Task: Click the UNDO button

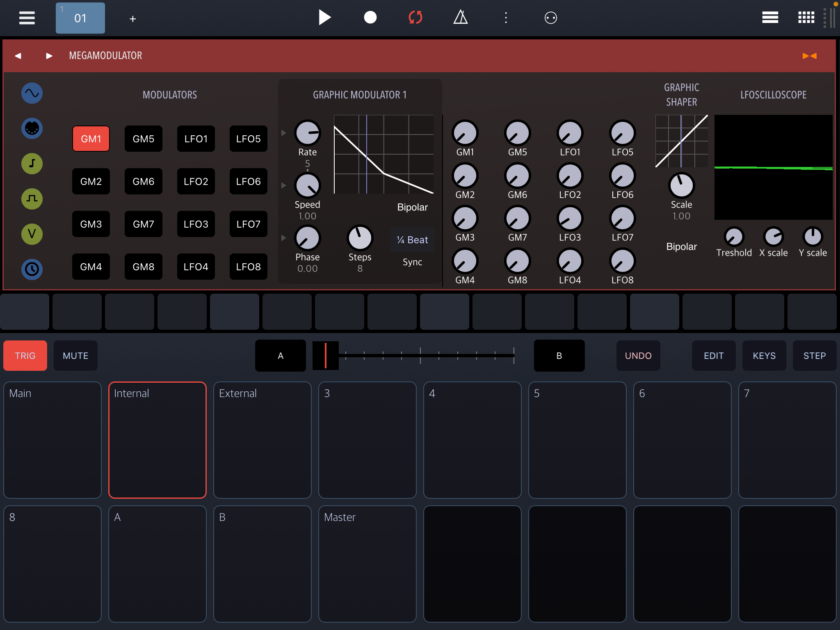Action: pyautogui.click(x=638, y=356)
